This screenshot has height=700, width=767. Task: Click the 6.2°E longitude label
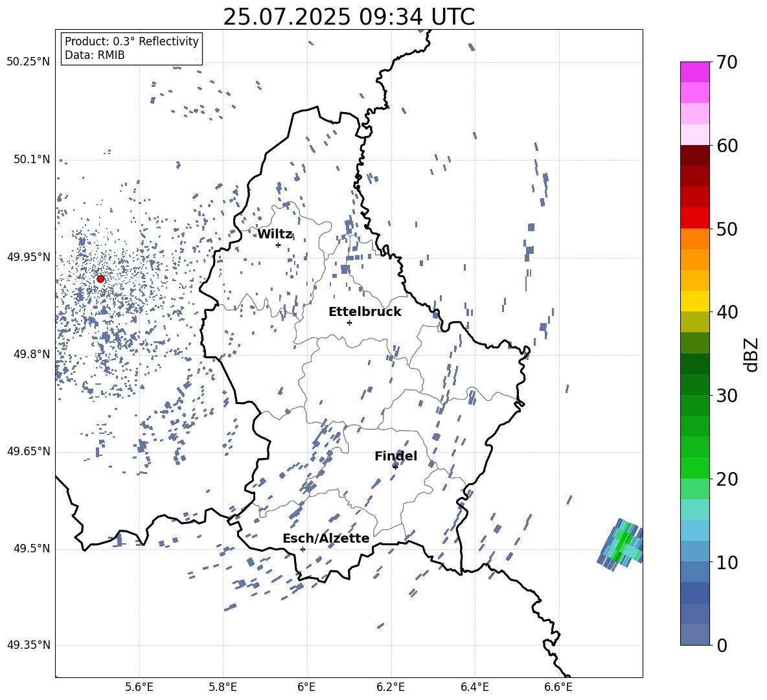click(391, 687)
